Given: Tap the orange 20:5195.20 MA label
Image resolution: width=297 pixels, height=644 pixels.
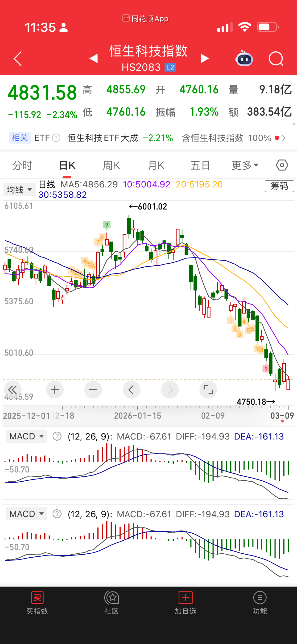Looking at the screenshot, I should [199, 184].
